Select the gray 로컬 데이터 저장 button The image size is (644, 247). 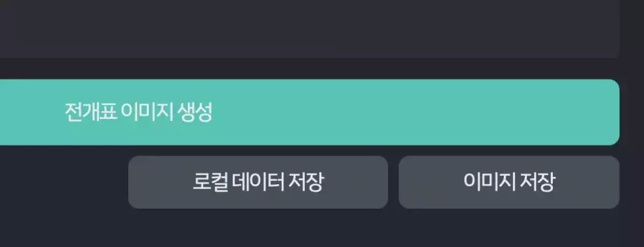(x=258, y=182)
